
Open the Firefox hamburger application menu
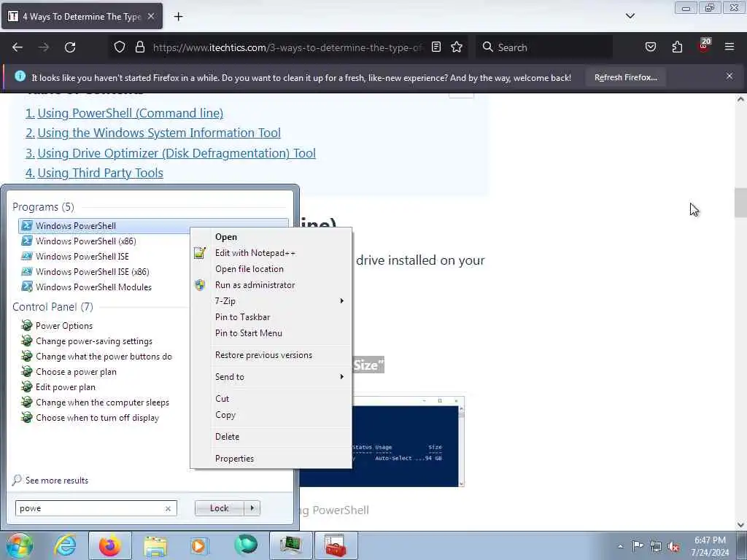(x=729, y=47)
